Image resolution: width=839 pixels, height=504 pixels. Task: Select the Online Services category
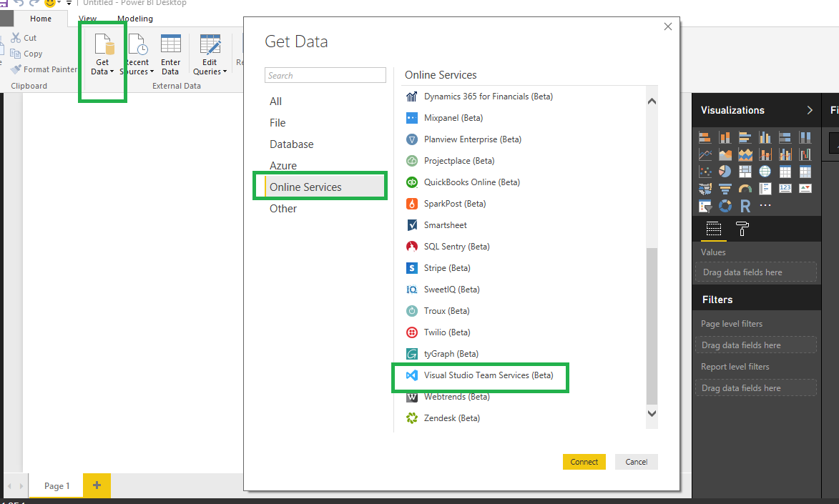324,187
